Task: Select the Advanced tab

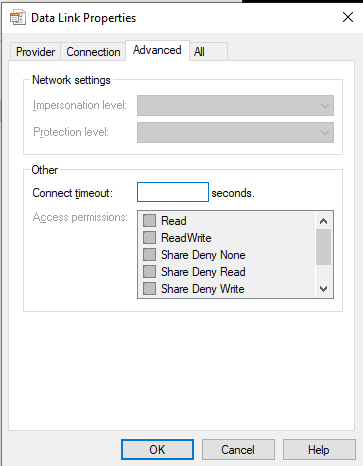Action: pyautogui.click(x=157, y=50)
